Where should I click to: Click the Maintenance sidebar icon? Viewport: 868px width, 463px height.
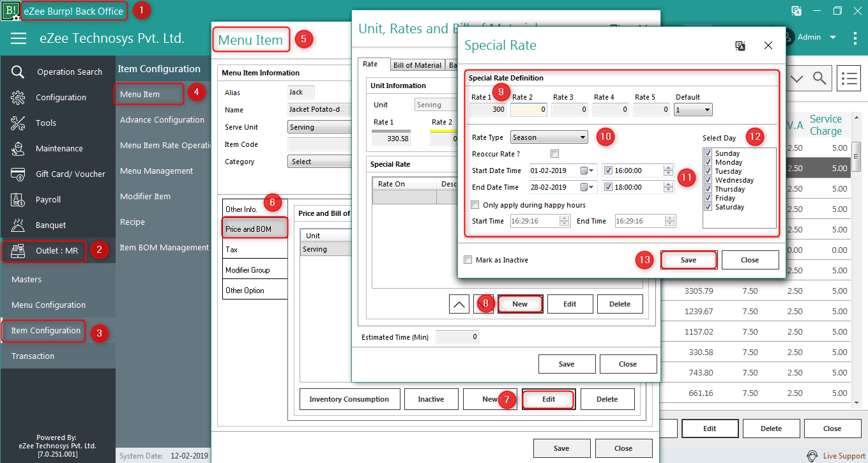pos(18,148)
